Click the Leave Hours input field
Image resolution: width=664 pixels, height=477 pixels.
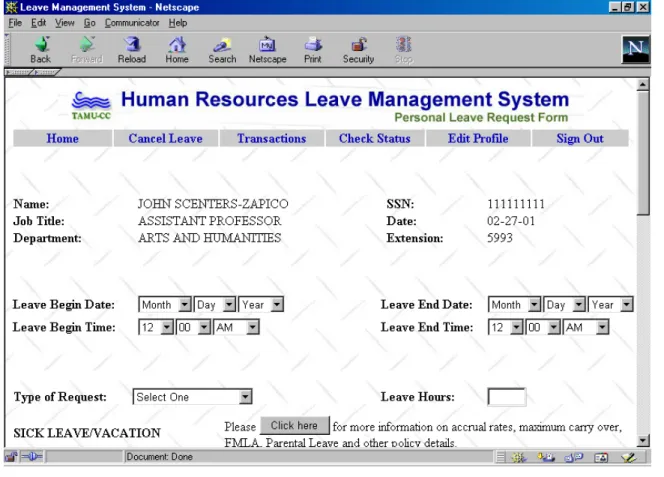(507, 397)
